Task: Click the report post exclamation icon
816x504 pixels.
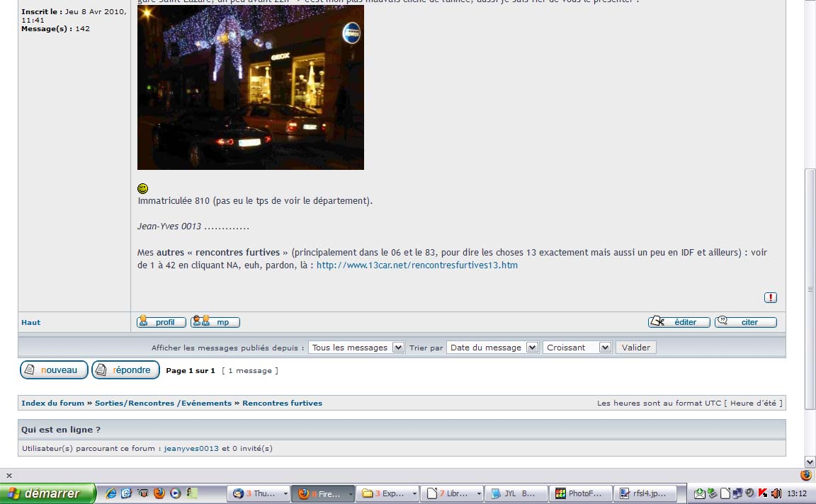Action: 770,297
